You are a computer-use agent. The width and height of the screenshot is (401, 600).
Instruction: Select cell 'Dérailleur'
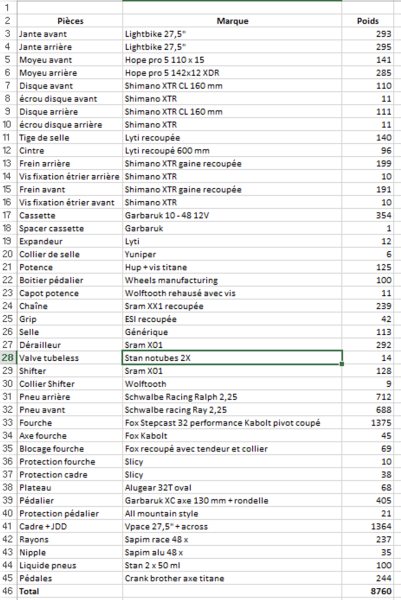(x=70, y=345)
